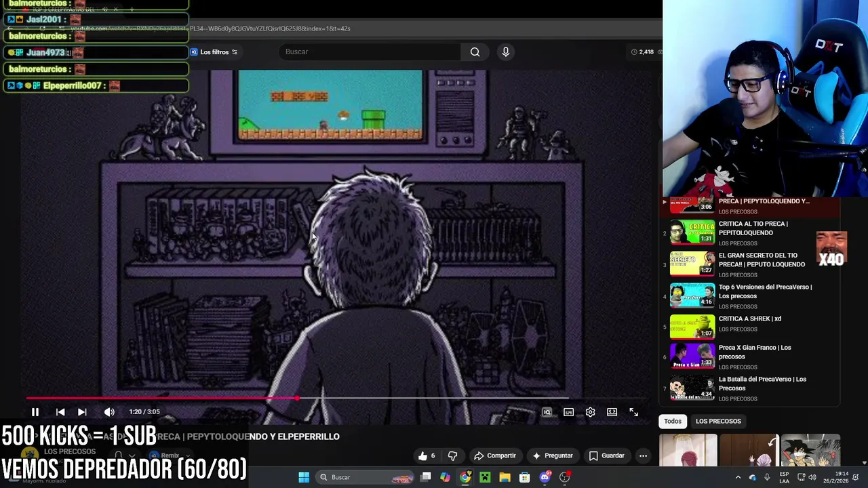The width and height of the screenshot is (868, 488).
Task: Open Windows Start menu
Action: point(304,477)
